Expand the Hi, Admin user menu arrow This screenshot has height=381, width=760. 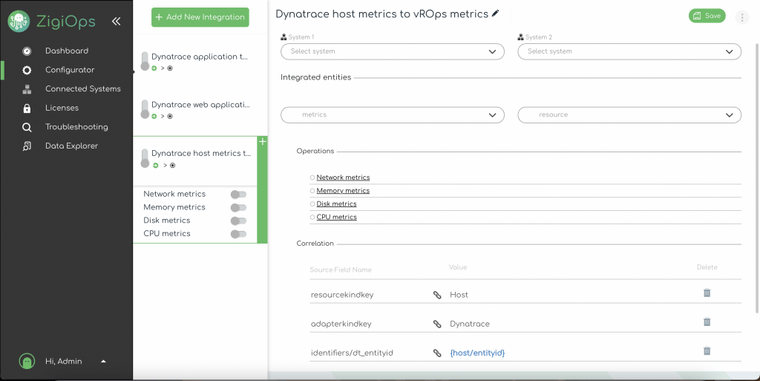pos(103,361)
